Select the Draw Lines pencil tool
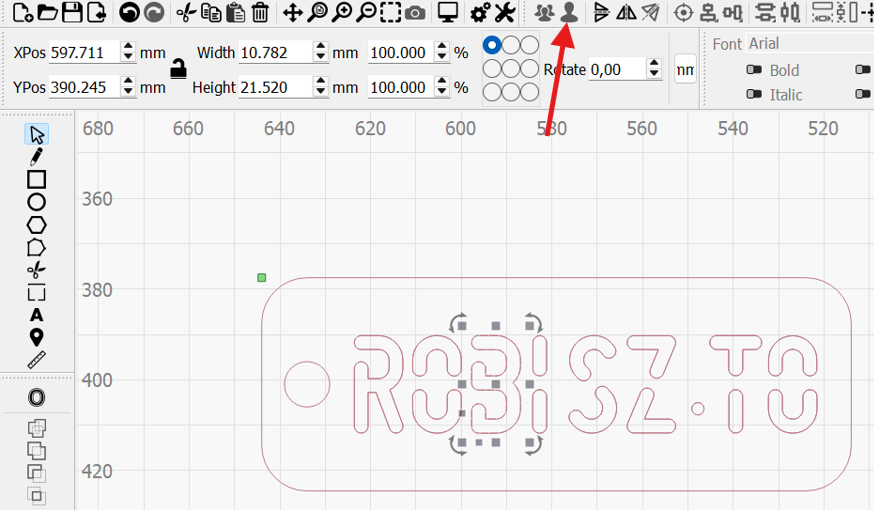The height and width of the screenshot is (510, 874). click(x=36, y=156)
